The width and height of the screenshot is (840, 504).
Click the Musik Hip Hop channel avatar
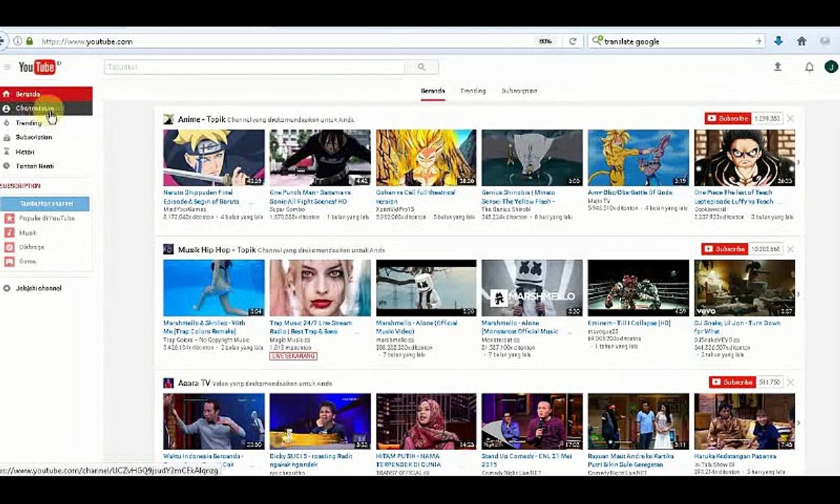(x=169, y=249)
